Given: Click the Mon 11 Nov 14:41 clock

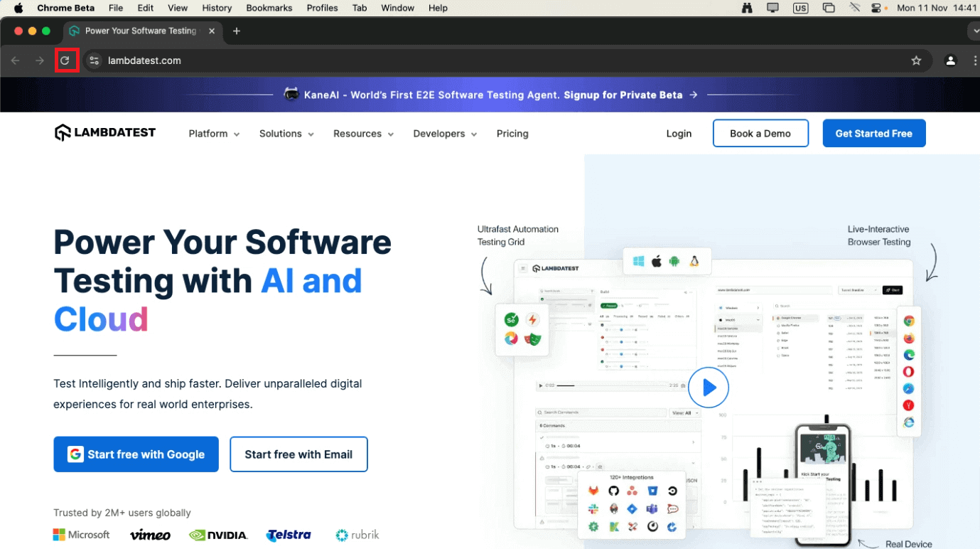Looking at the screenshot, I should tap(937, 8).
